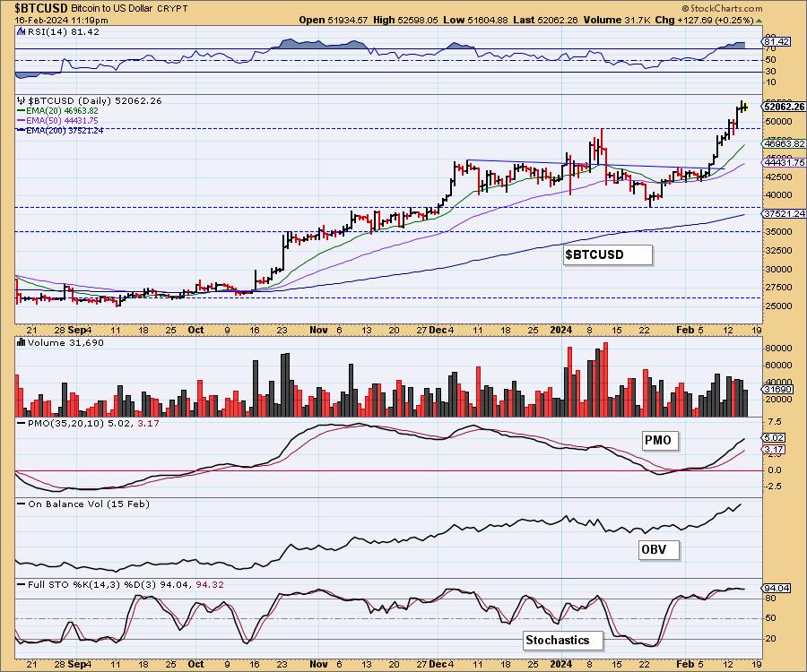Viewport: 807px width, 672px height.
Task: Click the OBV annotation box
Action: (659, 549)
